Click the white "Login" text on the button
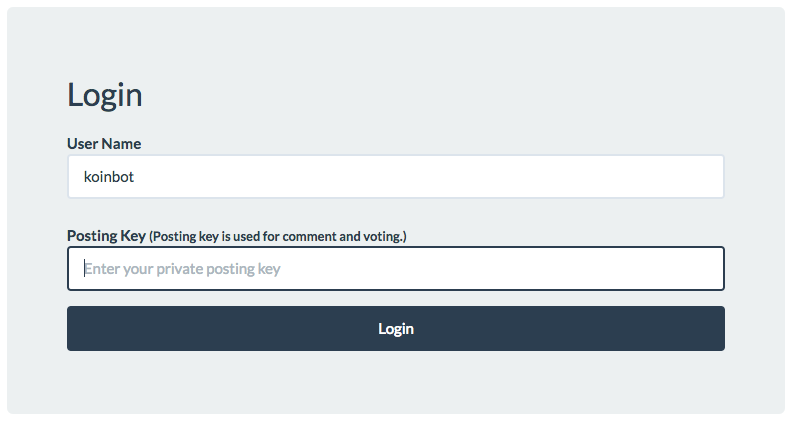 pos(396,328)
